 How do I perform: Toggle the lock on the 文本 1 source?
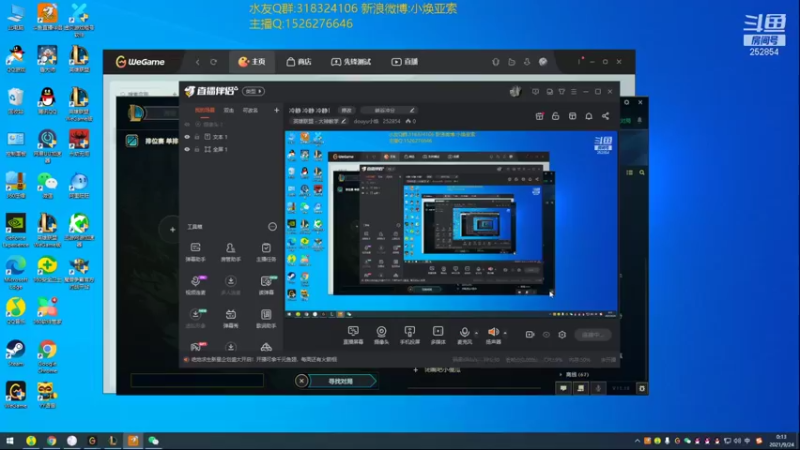(197, 137)
